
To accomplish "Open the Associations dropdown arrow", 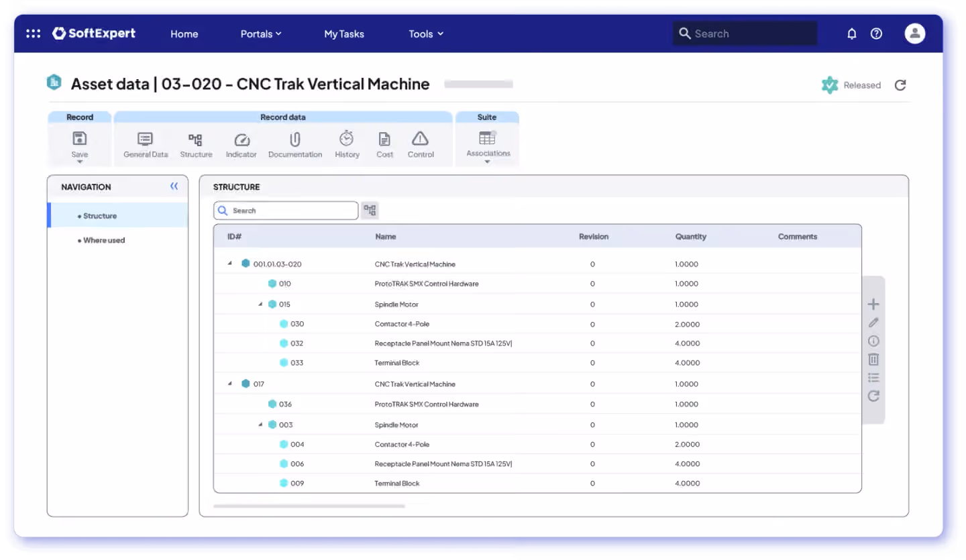I will 488,162.
